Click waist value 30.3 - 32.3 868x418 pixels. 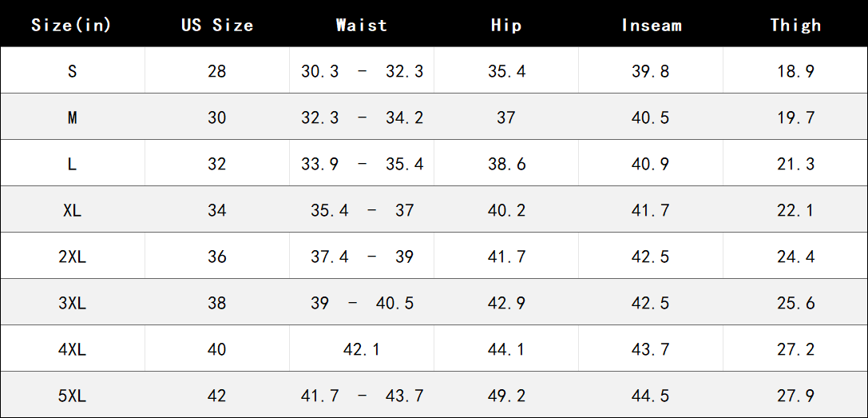(x=362, y=71)
